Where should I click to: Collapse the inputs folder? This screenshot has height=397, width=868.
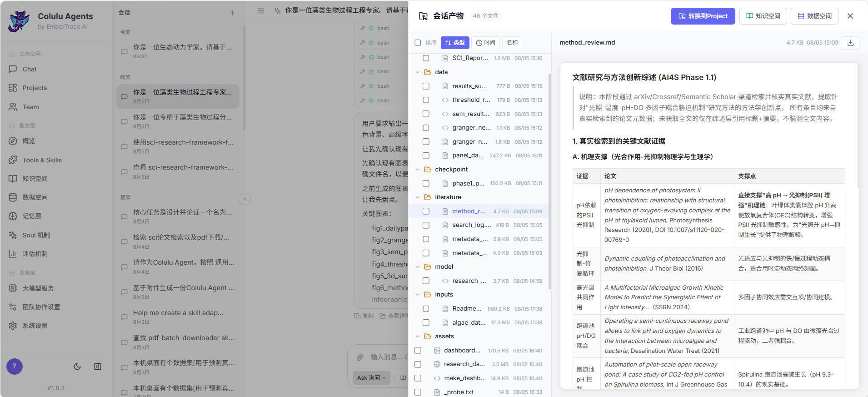point(418,294)
